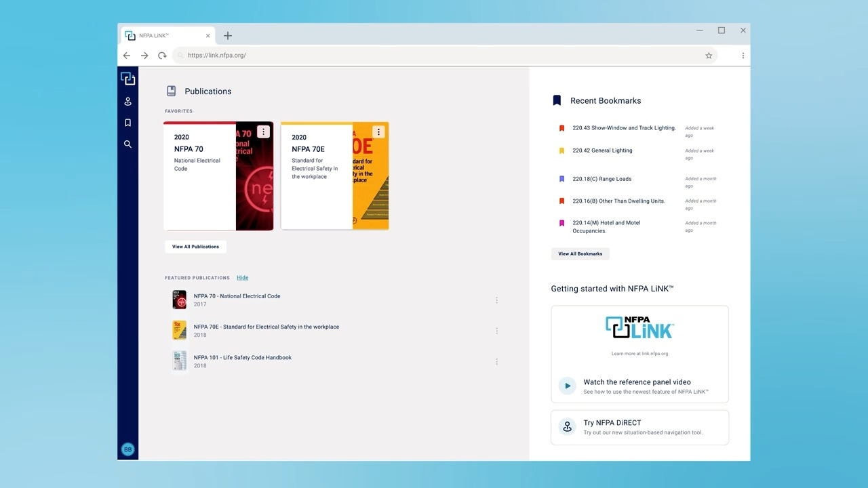The height and width of the screenshot is (488, 868).
Task: Open bookmark 220.42 General Lighting
Action: (602, 150)
